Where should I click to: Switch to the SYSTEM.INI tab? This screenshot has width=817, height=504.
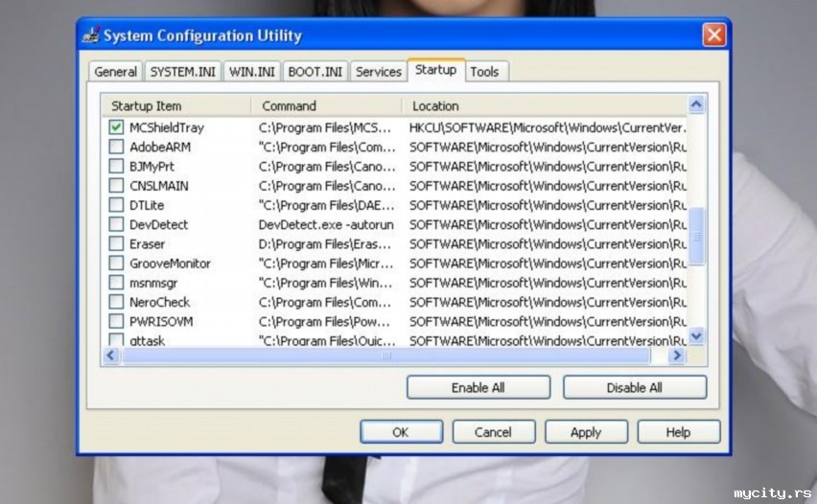183,72
